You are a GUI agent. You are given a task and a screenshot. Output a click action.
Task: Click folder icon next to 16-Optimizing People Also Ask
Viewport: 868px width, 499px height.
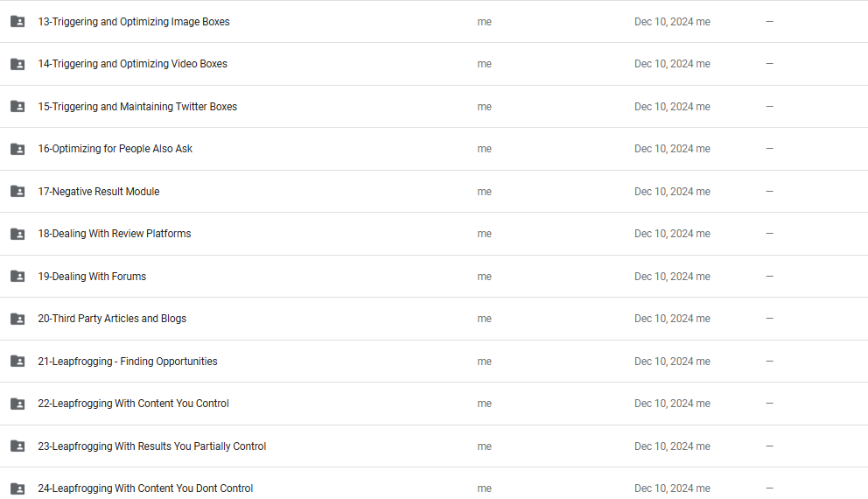17,149
